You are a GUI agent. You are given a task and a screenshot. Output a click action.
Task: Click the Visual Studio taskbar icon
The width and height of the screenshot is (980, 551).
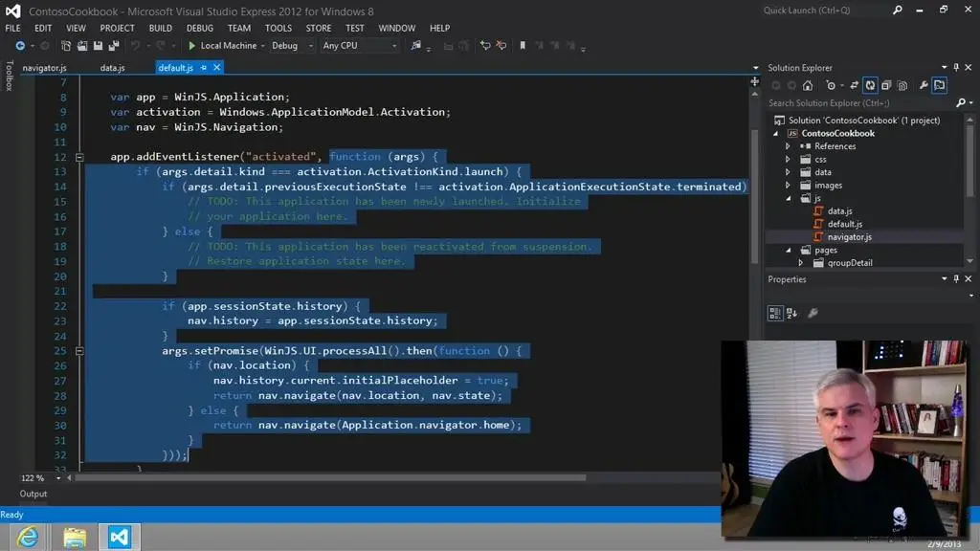pos(120,538)
